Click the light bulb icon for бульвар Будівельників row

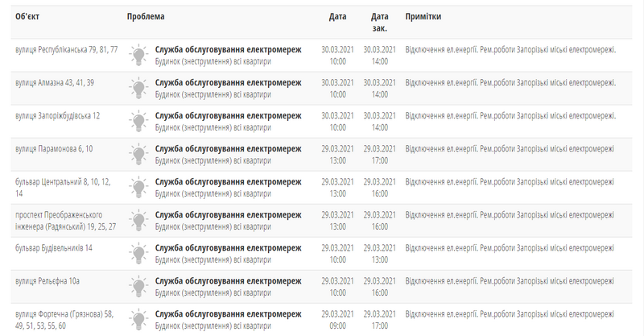pos(139,253)
